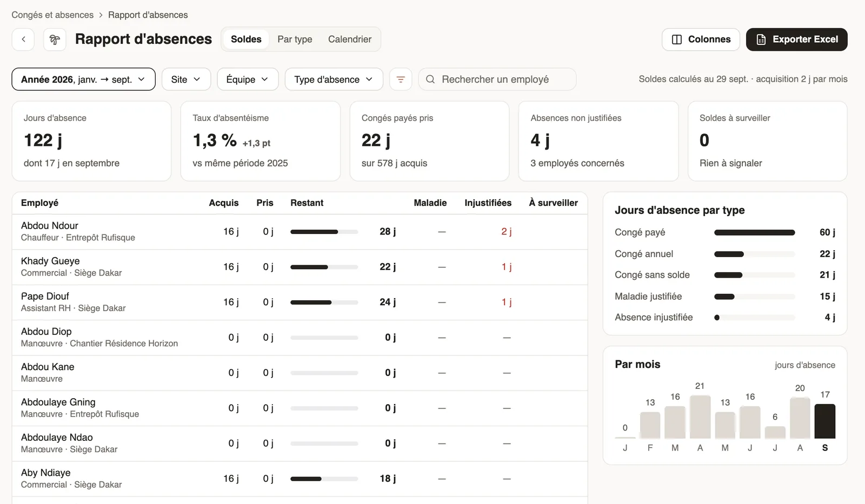Image resolution: width=865 pixels, height=504 pixels.
Task: Open the Type d'absence dropdown
Action: coord(334,79)
